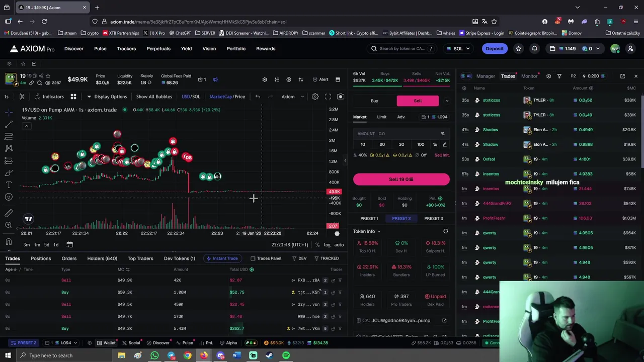The image size is (644, 362).
Task: Open Spotify from the Windows taskbar
Action: (x=286, y=355)
